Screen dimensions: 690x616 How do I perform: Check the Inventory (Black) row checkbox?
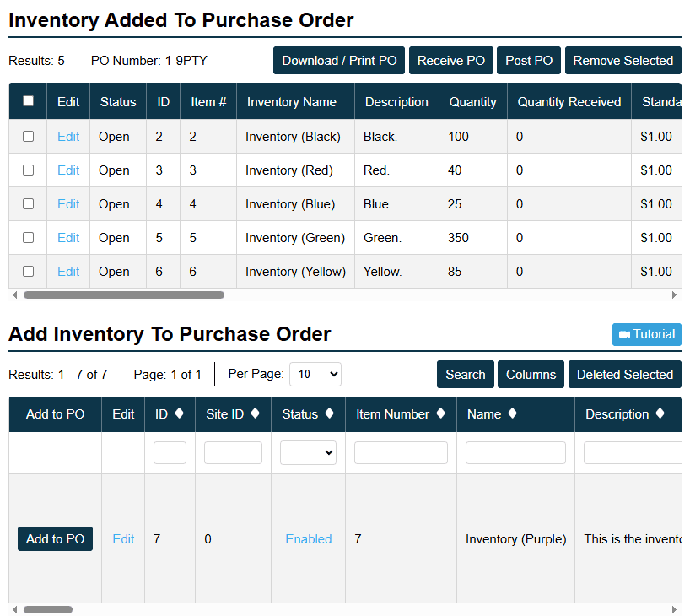click(28, 137)
